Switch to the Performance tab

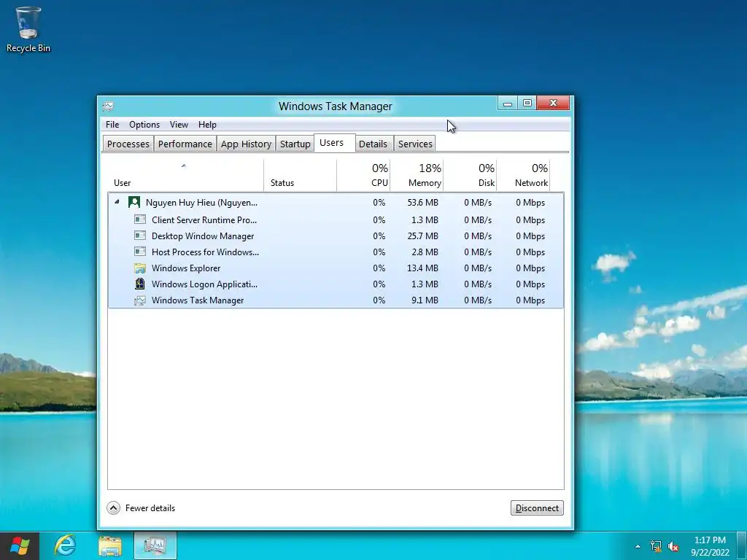click(x=185, y=144)
